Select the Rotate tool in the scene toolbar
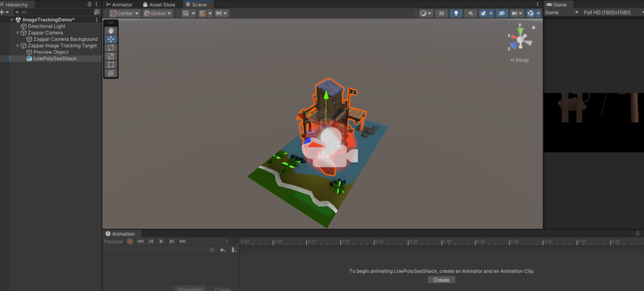 point(111,47)
